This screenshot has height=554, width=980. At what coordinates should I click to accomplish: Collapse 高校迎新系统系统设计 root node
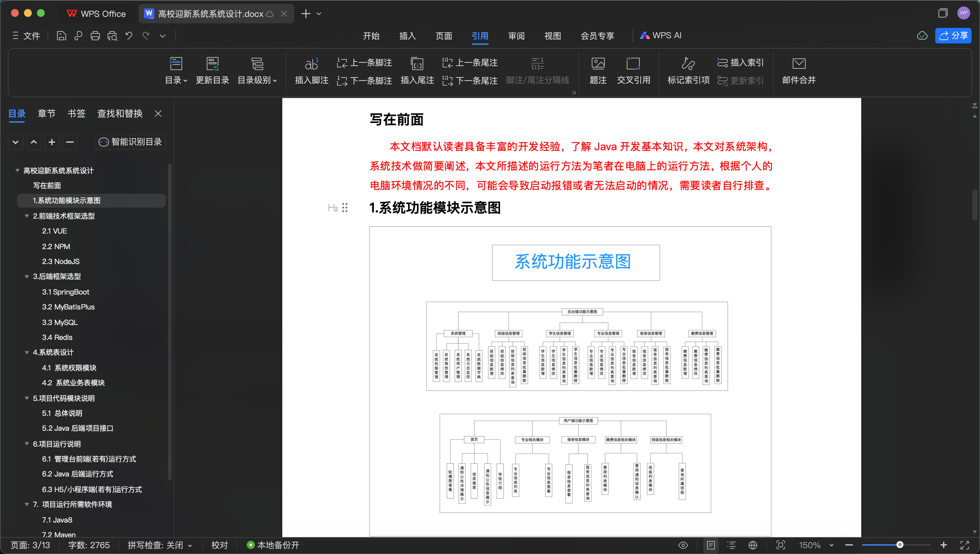(x=17, y=171)
